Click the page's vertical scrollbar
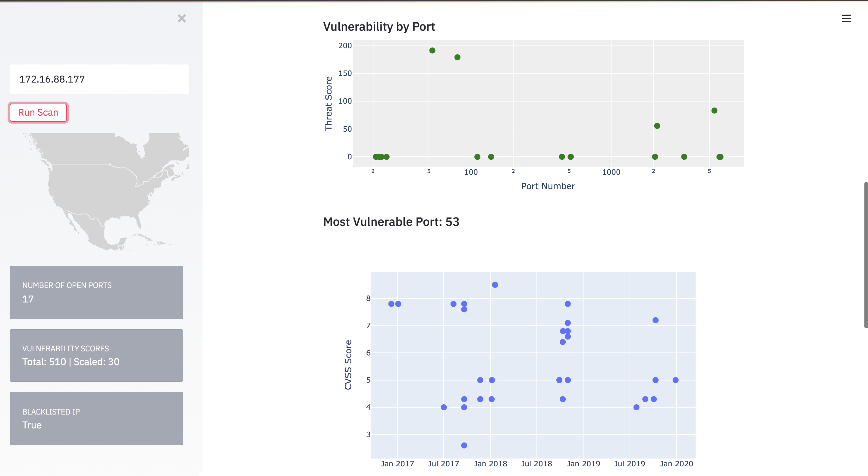Image resolution: width=868 pixels, height=476 pixels. point(866,255)
